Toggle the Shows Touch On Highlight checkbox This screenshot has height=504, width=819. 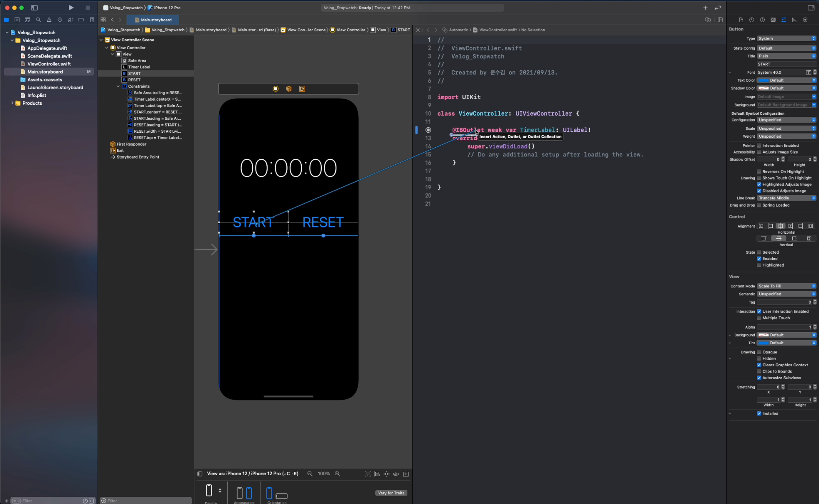click(x=759, y=178)
